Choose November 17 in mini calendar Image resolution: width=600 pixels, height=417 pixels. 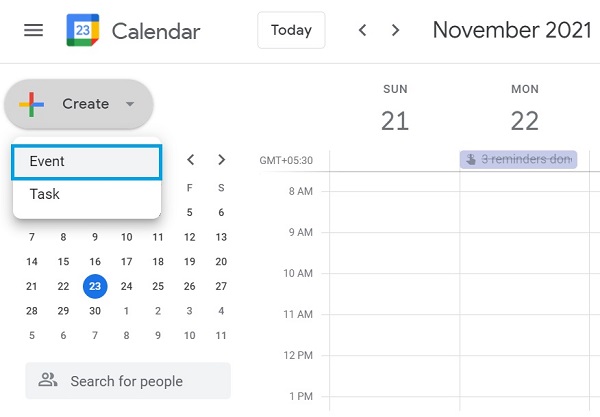(126, 262)
